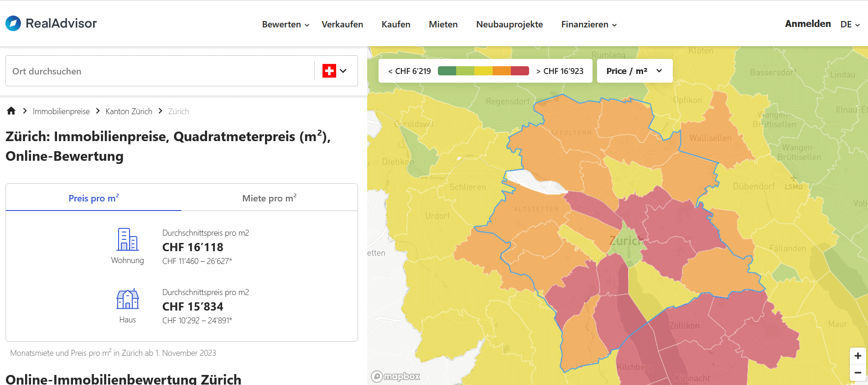Click the Swiss flag country icon

click(329, 71)
